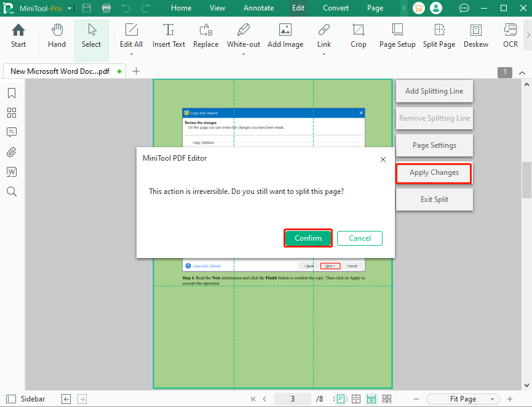
Task: Click the Word conversion sidebar icon
Action: [12, 172]
